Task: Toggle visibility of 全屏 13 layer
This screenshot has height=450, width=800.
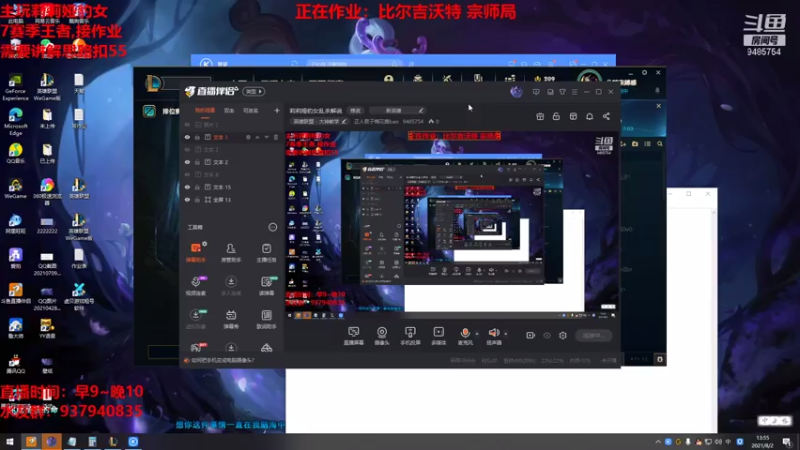Action: [x=187, y=199]
